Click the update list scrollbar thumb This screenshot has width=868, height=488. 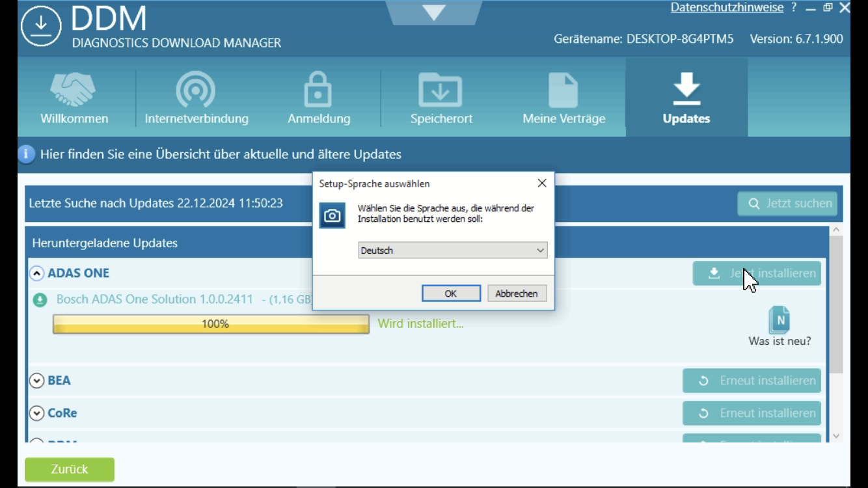pos(836,305)
